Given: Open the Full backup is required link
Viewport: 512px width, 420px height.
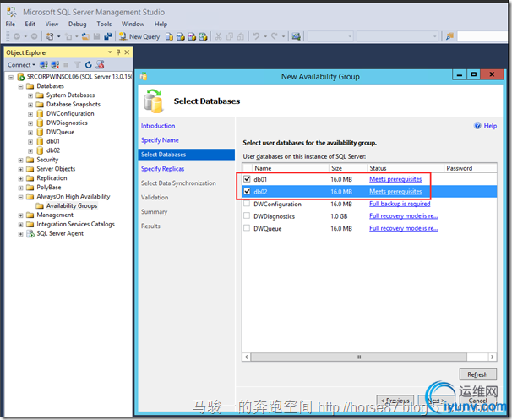Looking at the screenshot, I should [x=400, y=204].
